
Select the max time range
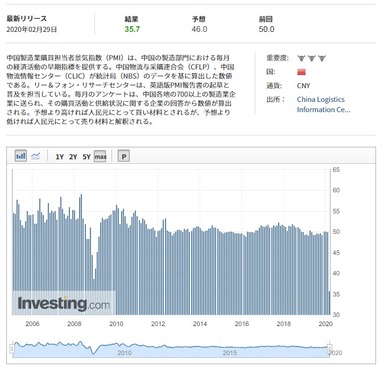click(x=100, y=156)
